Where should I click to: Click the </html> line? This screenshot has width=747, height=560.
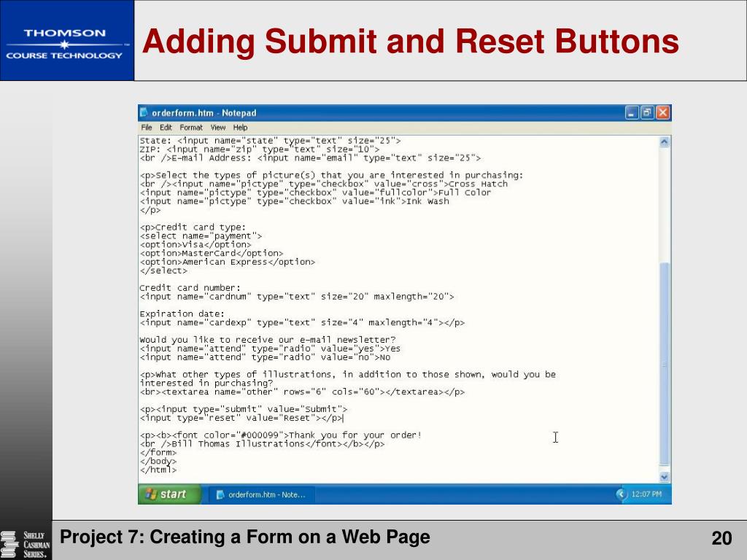158,470
